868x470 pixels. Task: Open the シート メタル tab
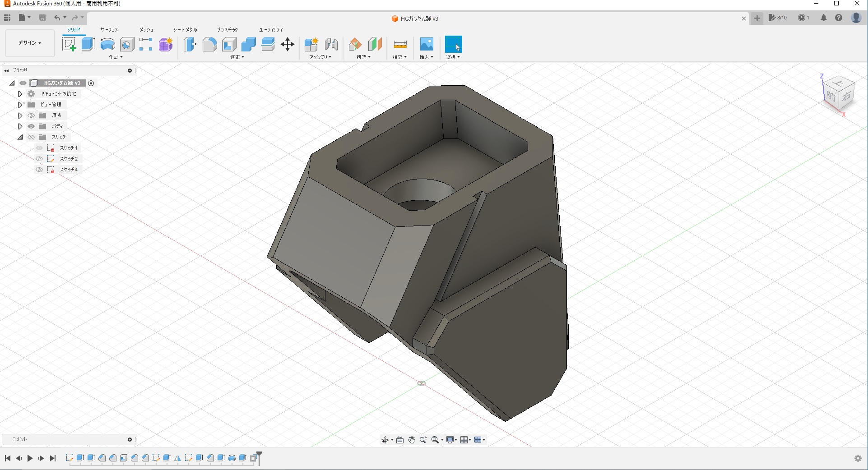pos(185,29)
